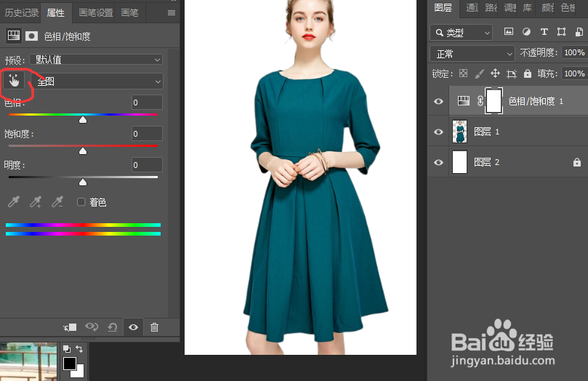
Task: Click default foreground/background colors icon
Action: (66, 349)
